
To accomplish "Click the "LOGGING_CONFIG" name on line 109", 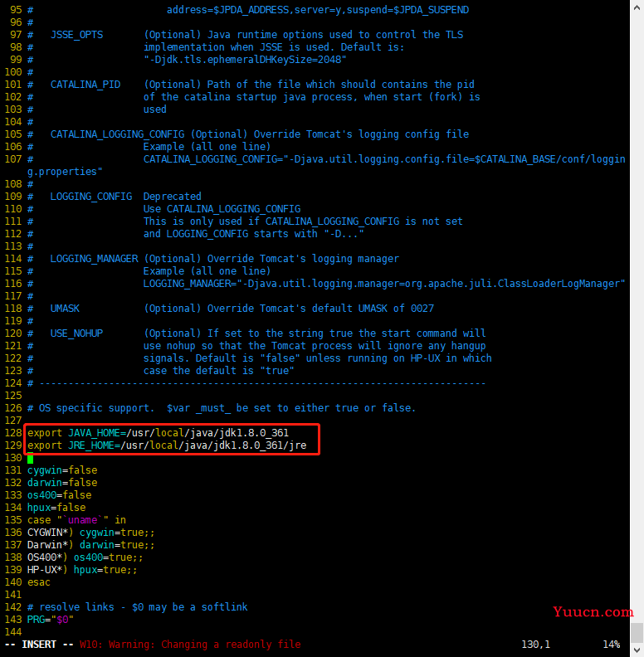I will pyautogui.click(x=91, y=197).
